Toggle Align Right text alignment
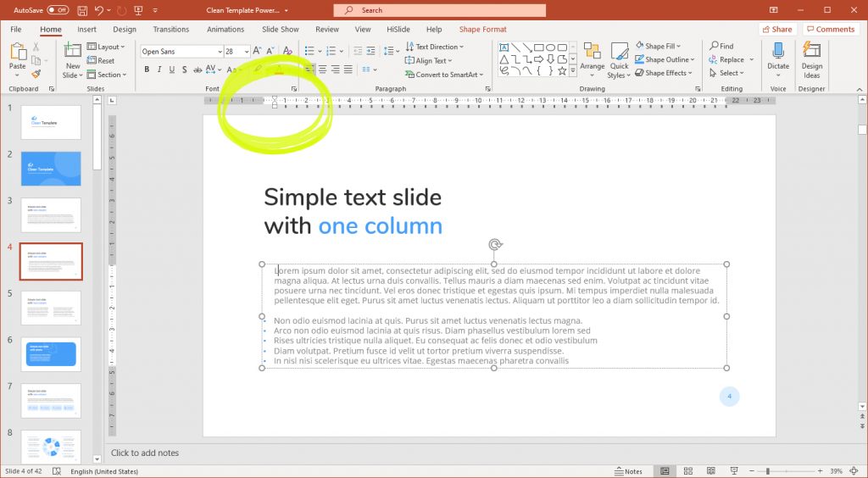This screenshot has height=478, width=868. pyautogui.click(x=335, y=69)
